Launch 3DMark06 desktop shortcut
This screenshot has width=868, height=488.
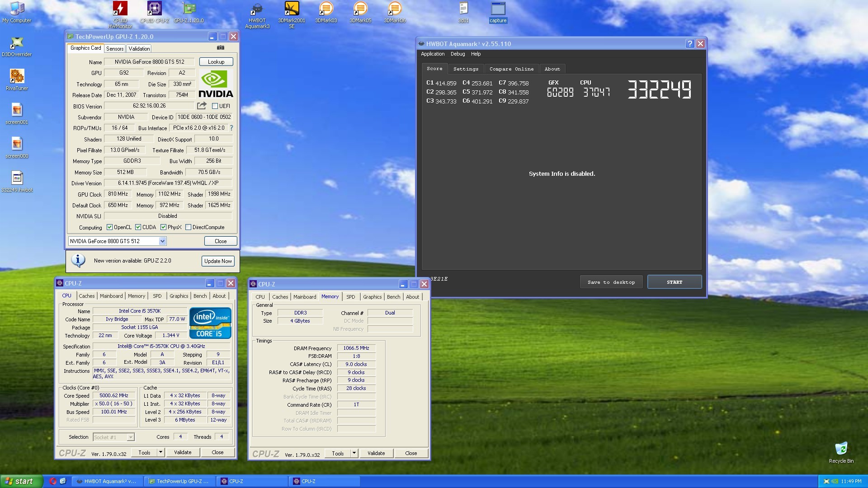[395, 12]
